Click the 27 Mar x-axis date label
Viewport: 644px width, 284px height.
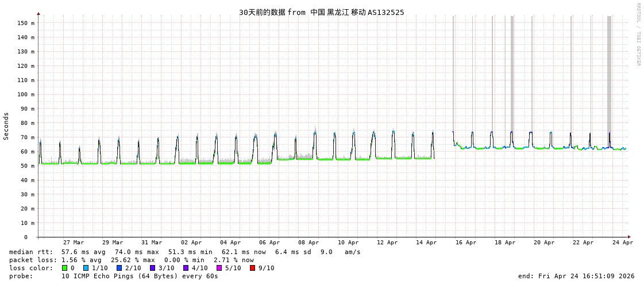(x=74, y=243)
